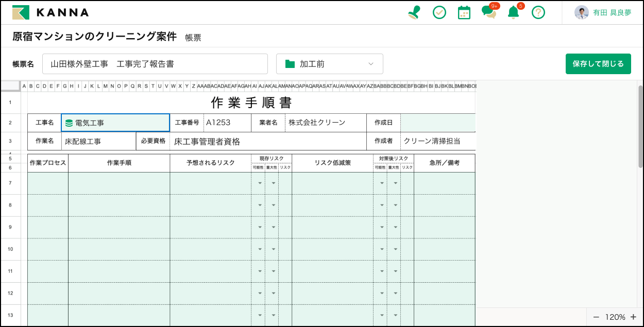
Task: Open the stamp approval icon
Action: point(414,12)
